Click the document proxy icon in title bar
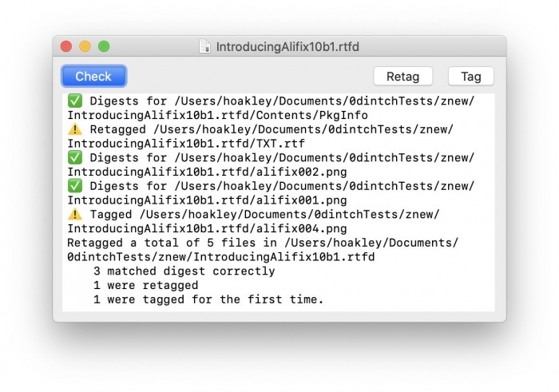Screen dimensions: 559x392 [206, 47]
